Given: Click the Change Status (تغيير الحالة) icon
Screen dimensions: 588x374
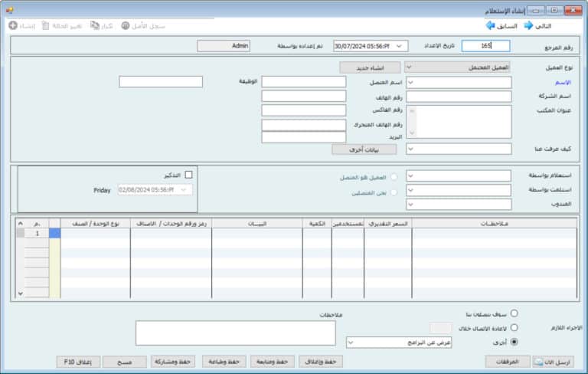Looking at the screenshot, I should pyautogui.click(x=45, y=25).
